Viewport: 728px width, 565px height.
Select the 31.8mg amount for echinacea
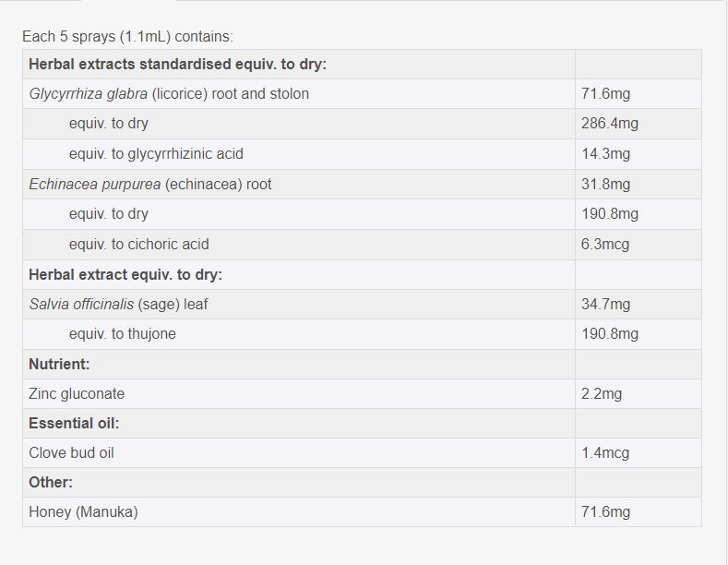click(x=606, y=184)
